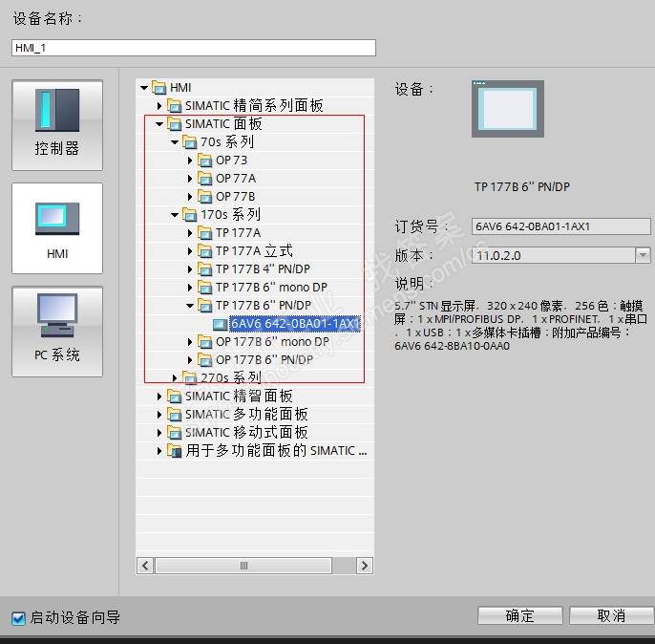Click the 70s 系列 folder icon
Screen dimensions: 655x644
190,142
